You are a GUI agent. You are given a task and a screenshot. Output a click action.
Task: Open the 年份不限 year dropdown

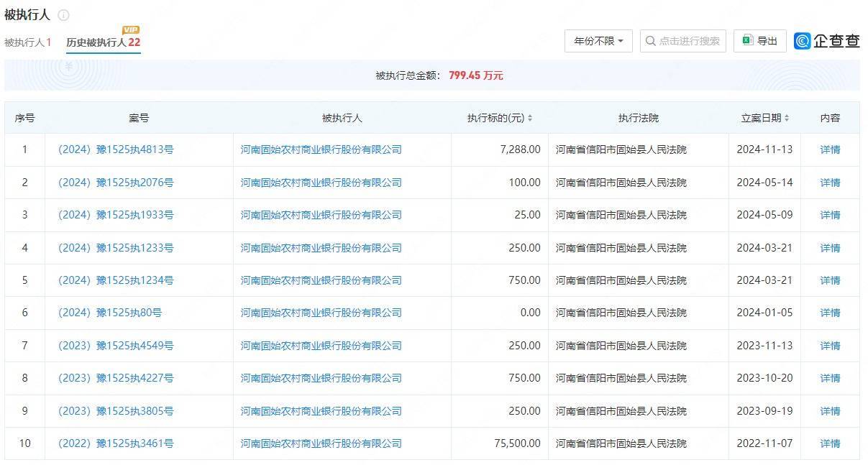coord(598,41)
